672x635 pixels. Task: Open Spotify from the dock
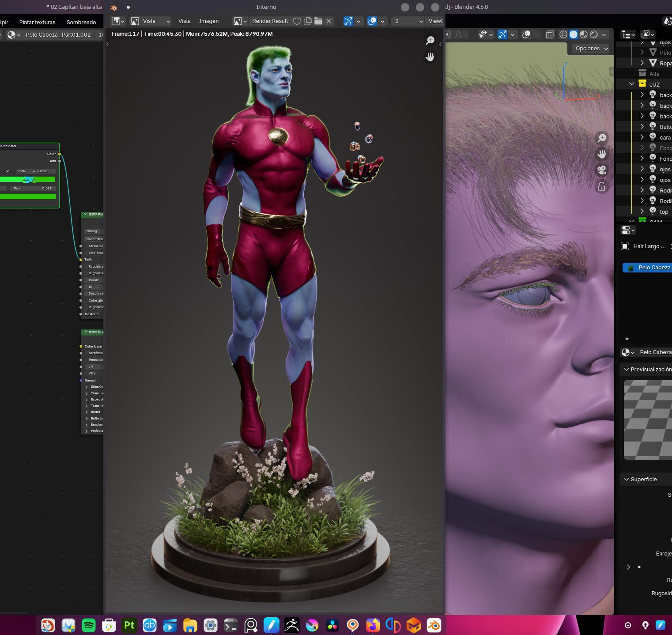89,625
